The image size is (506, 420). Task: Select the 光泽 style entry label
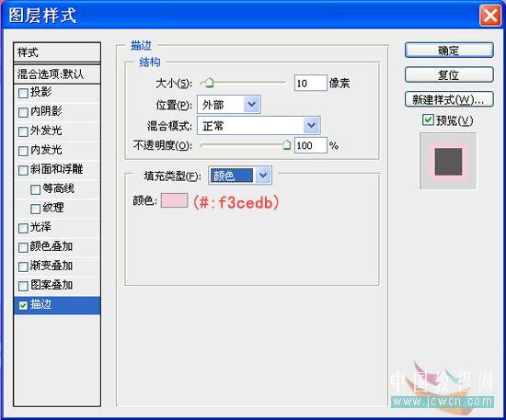click(40, 227)
